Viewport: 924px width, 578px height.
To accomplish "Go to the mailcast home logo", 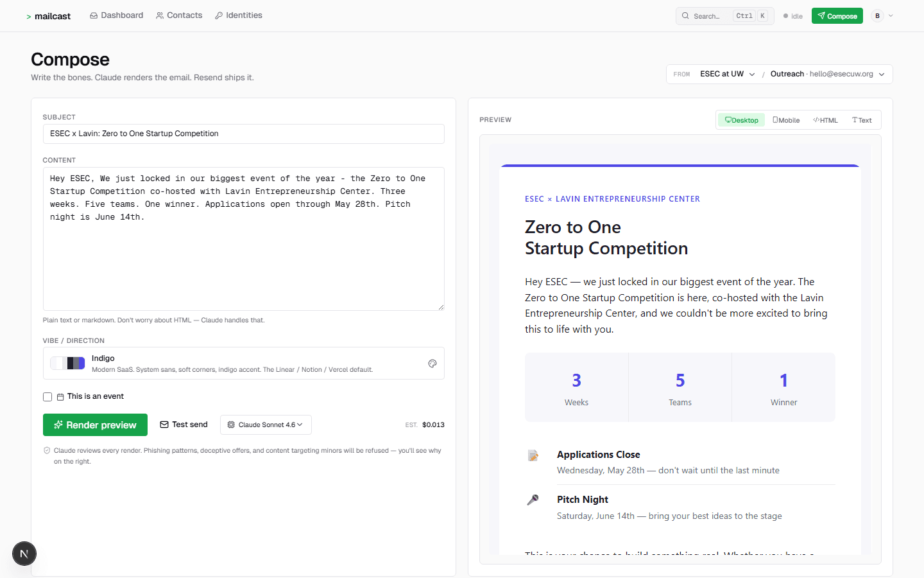I will point(49,16).
